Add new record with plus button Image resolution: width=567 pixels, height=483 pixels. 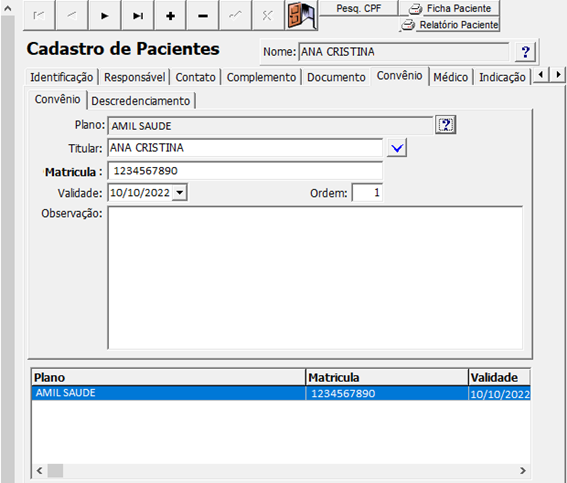click(x=170, y=15)
